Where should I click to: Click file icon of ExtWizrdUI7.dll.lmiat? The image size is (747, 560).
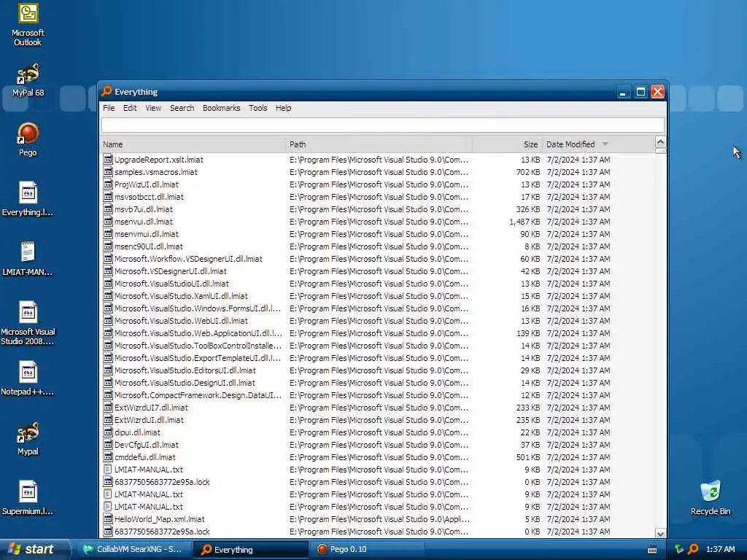click(108, 408)
